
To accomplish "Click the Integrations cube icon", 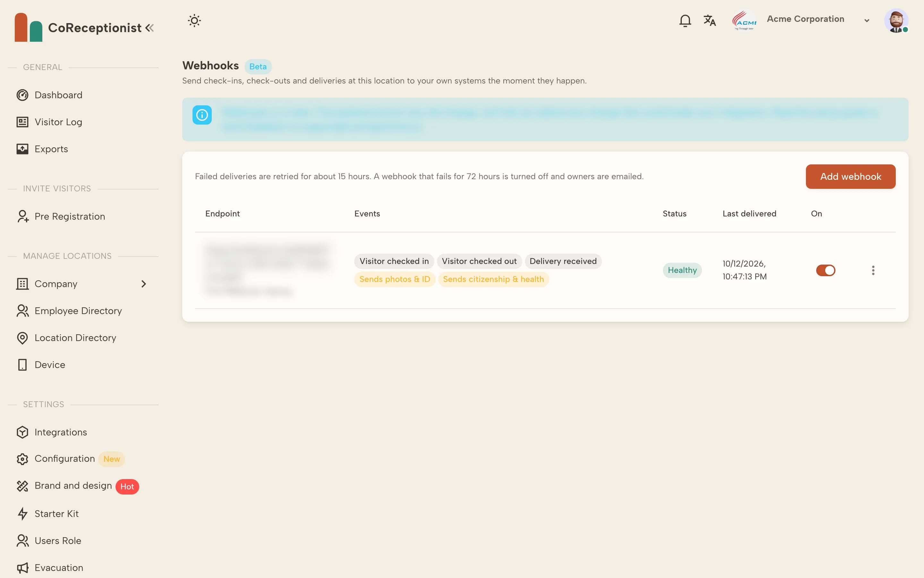I will click(x=22, y=432).
